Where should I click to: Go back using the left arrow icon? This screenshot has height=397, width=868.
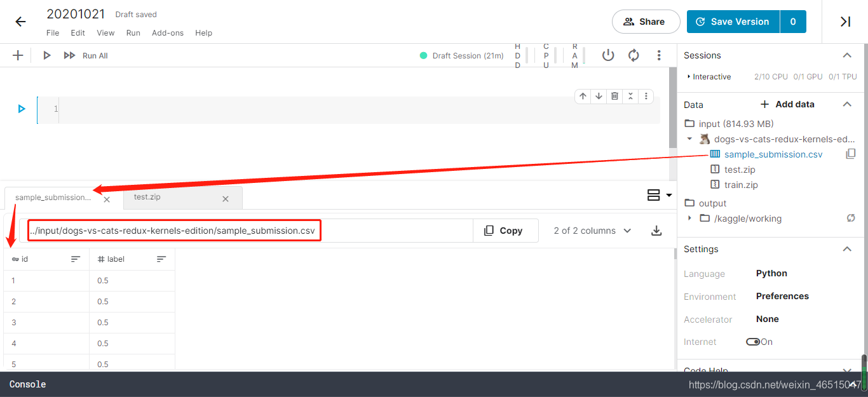pyautogui.click(x=20, y=22)
